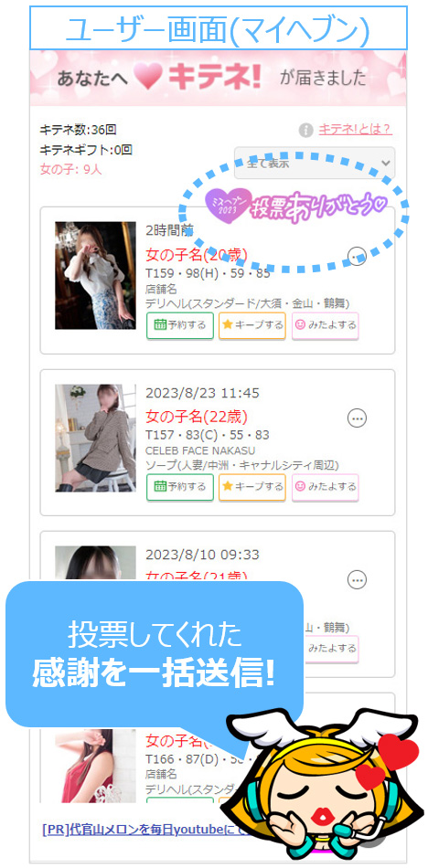Open the first girl's profile photo

(x=95, y=276)
